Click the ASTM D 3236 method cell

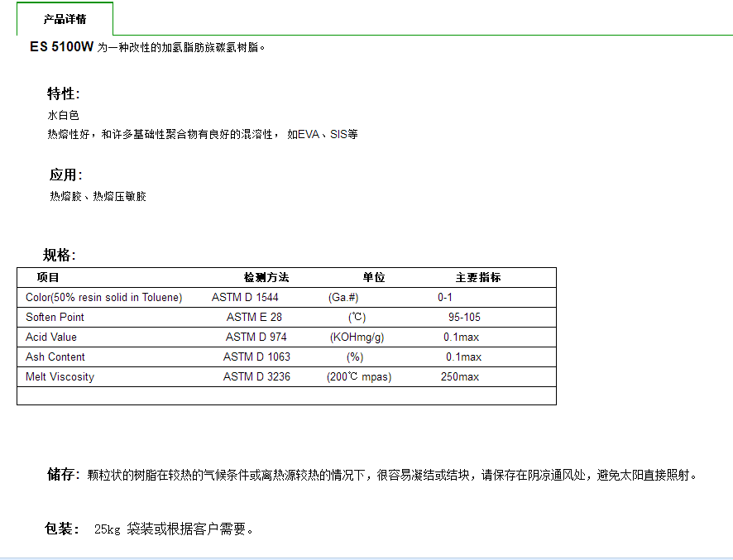pyautogui.click(x=256, y=377)
